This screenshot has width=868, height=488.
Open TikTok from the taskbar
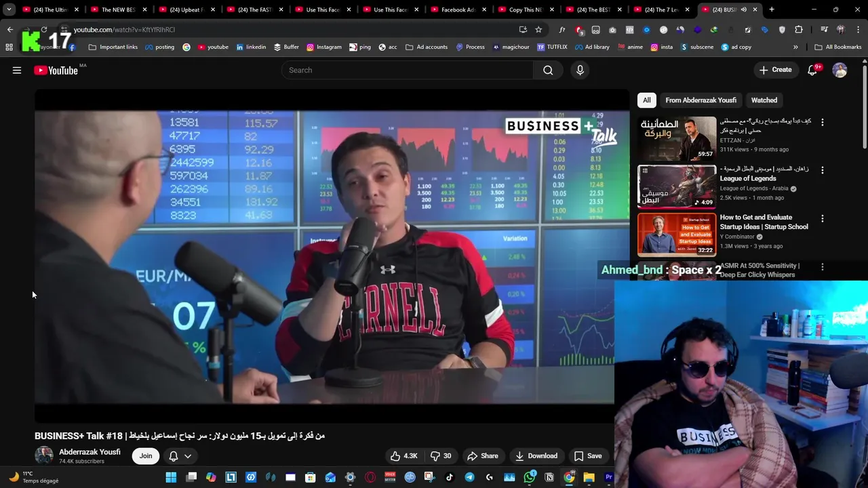click(450, 477)
